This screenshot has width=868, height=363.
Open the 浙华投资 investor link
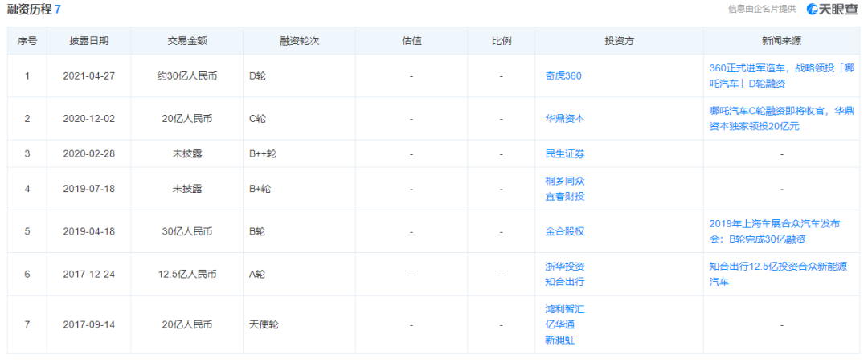(x=565, y=266)
